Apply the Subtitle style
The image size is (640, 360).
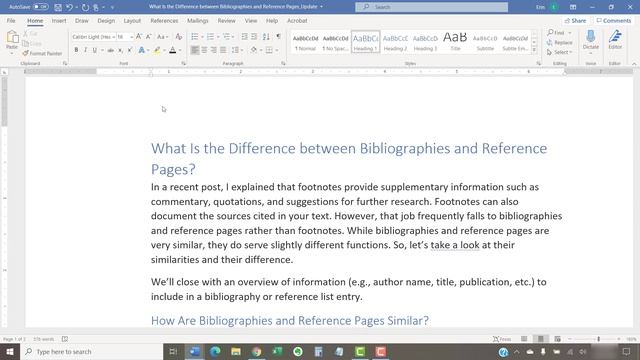[485, 42]
